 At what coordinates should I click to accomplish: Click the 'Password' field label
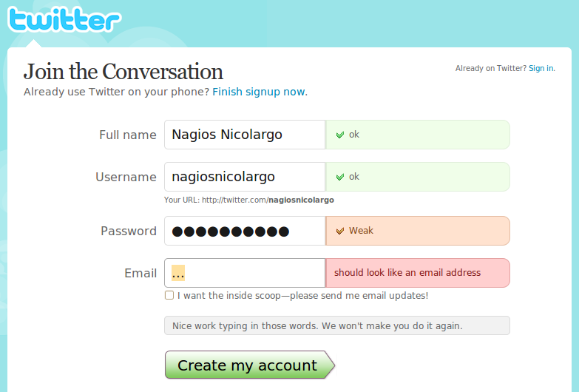click(129, 231)
